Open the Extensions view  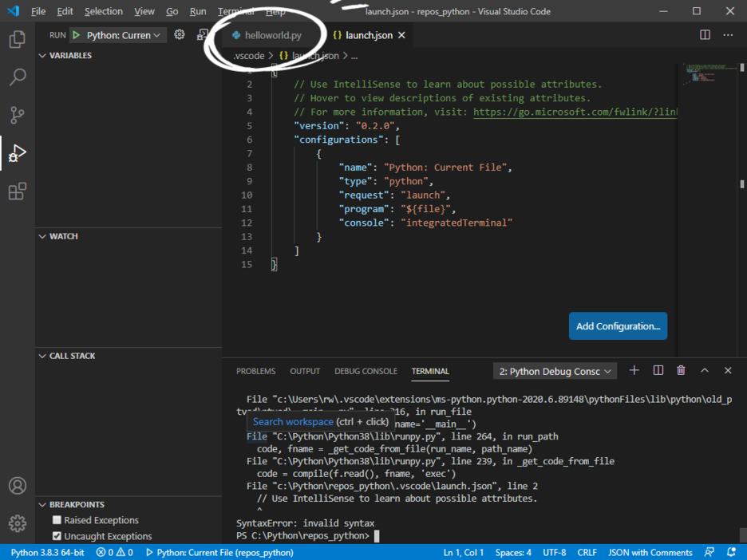coord(17,191)
